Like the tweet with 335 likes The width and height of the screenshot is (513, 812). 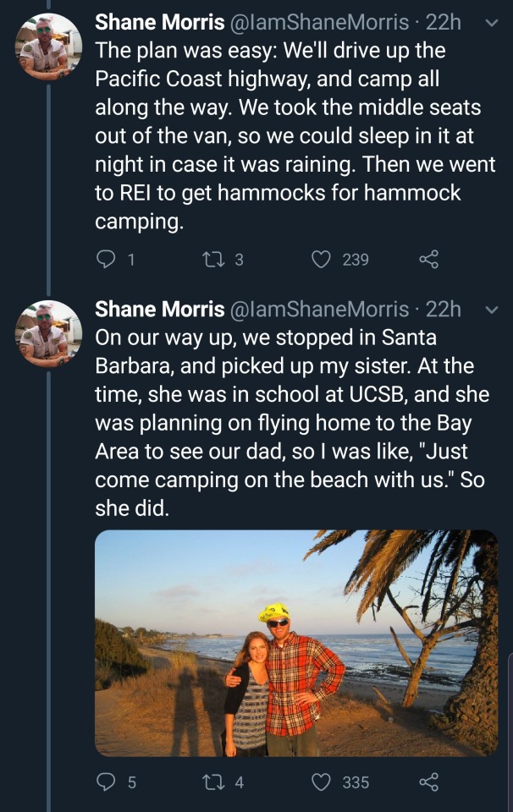tap(322, 782)
